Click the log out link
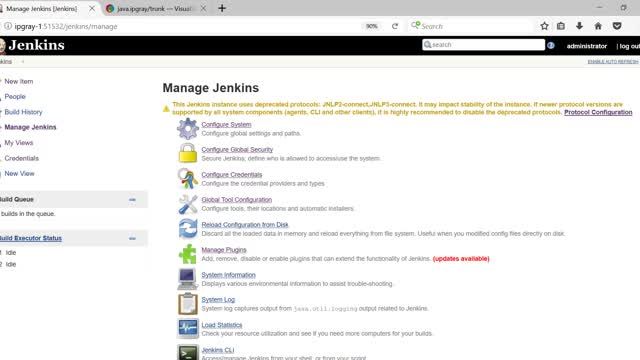 [x=630, y=46]
